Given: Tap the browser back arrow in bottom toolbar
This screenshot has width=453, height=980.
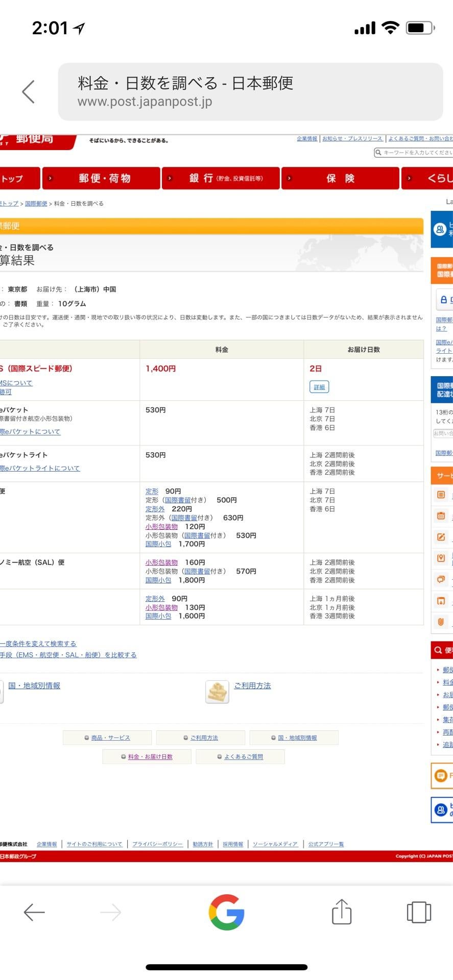Looking at the screenshot, I should (34, 912).
